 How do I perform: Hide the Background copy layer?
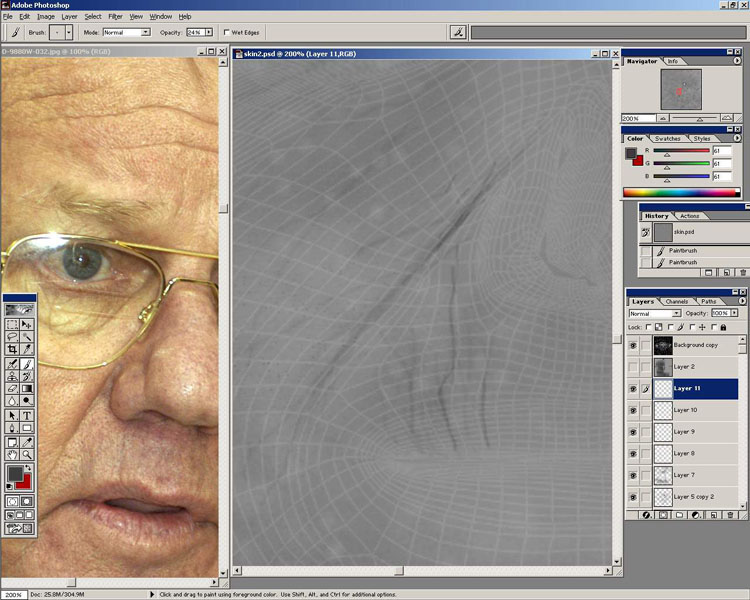(632, 345)
